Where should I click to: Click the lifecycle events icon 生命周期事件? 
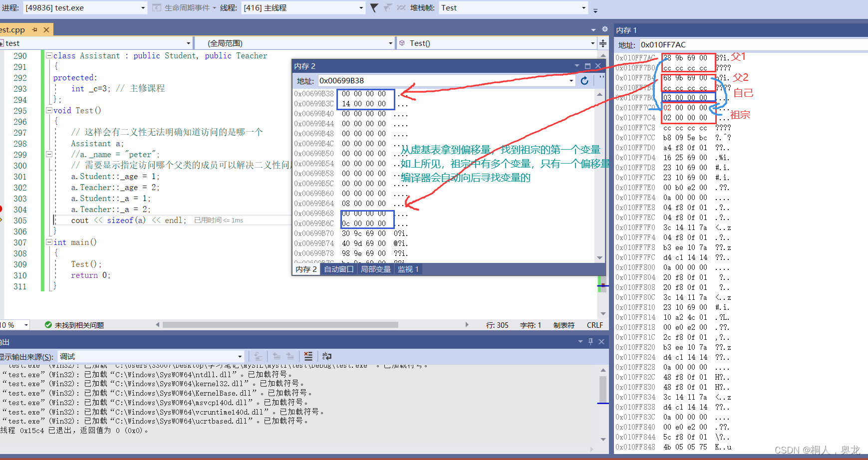tap(156, 8)
